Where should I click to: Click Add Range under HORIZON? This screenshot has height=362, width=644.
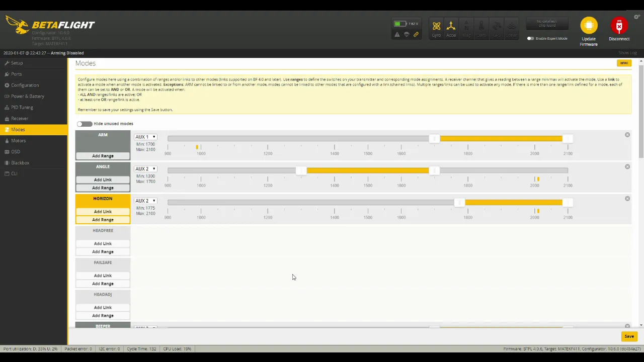click(x=103, y=220)
